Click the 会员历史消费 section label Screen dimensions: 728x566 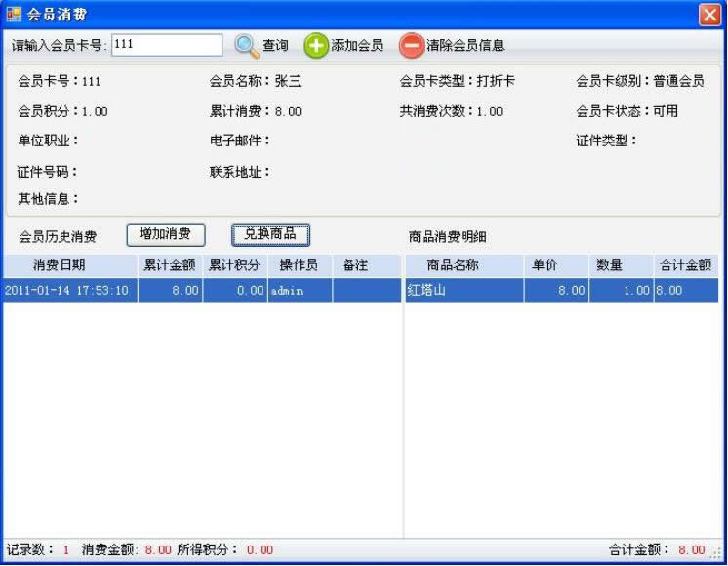[58, 237]
